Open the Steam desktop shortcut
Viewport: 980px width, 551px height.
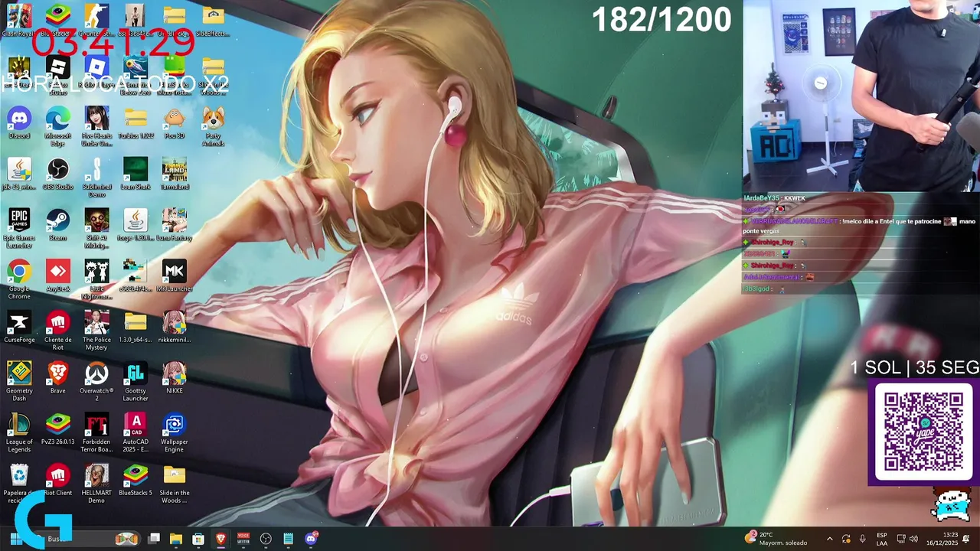58,225
